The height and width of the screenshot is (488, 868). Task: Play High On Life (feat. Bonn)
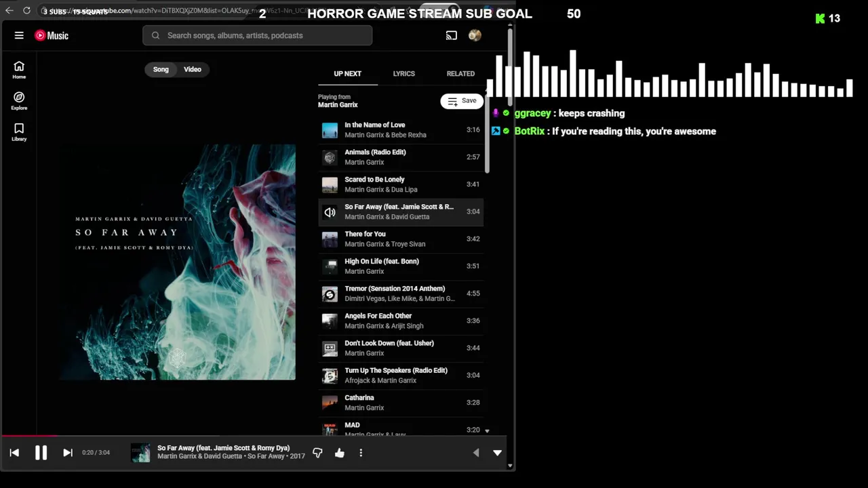pyautogui.click(x=401, y=266)
